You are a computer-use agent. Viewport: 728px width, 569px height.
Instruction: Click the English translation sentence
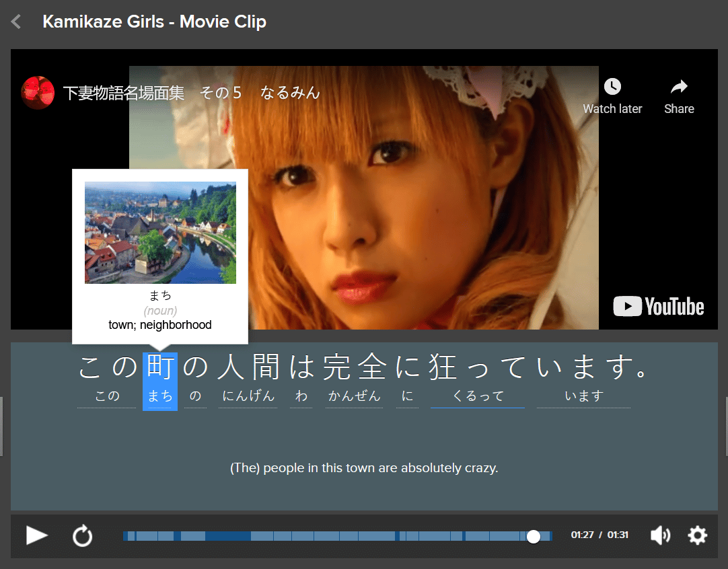[x=364, y=468]
